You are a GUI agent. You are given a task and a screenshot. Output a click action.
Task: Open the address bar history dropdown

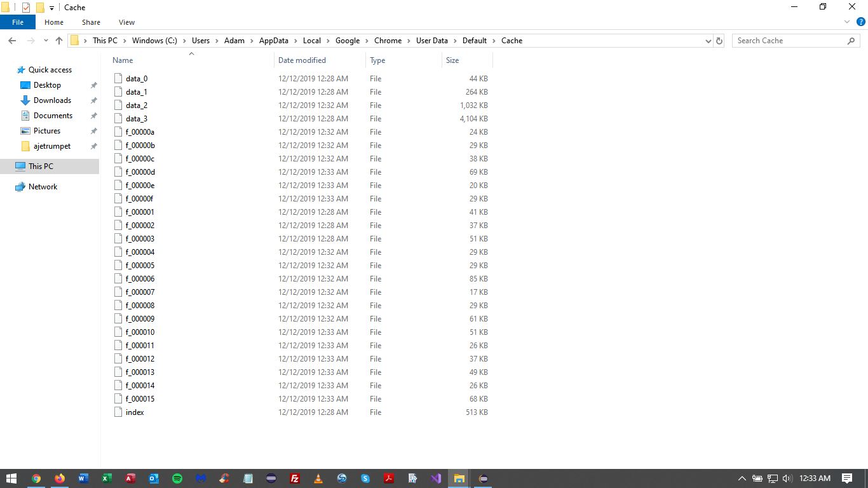709,41
